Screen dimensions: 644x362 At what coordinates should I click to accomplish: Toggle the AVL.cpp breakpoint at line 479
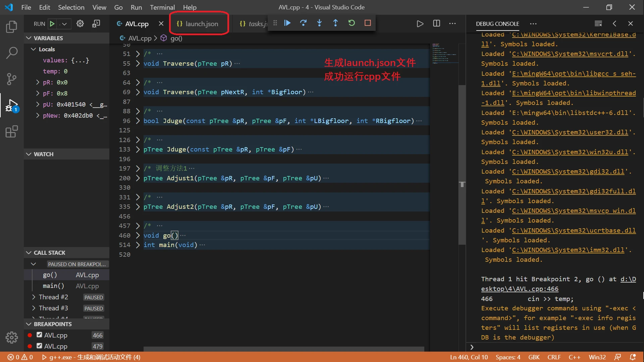(x=39, y=346)
